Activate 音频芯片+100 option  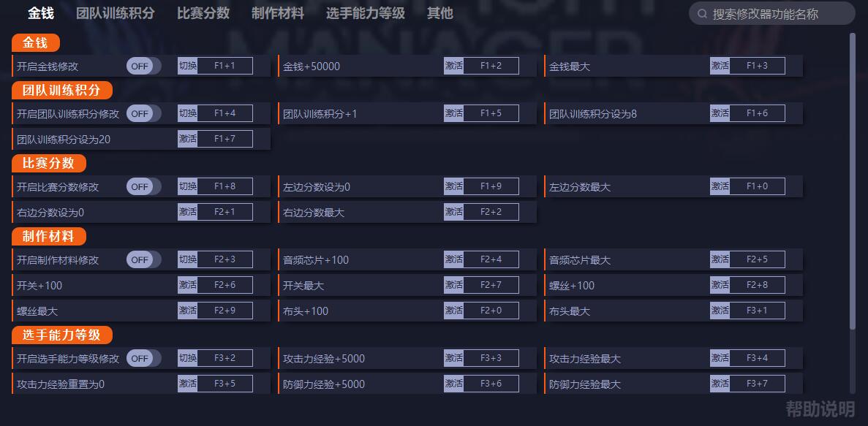tap(454, 259)
